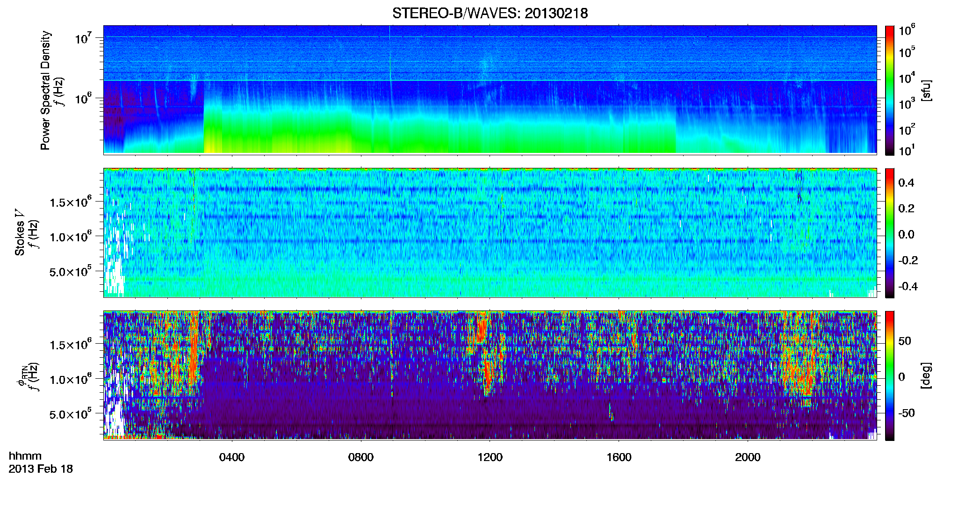The image size is (980, 505).
Task: Click the hhmm time format label
Action: pyautogui.click(x=25, y=456)
